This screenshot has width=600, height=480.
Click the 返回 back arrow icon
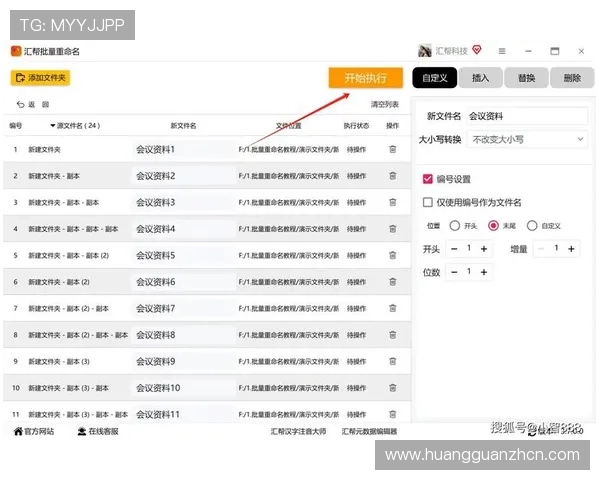(x=20, y=104)
